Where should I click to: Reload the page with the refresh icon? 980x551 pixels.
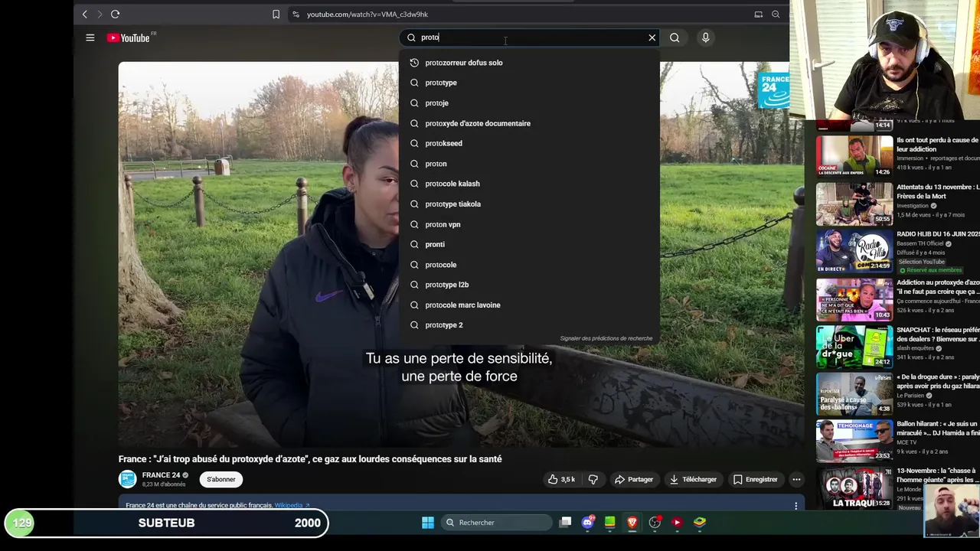coord(115,14)
